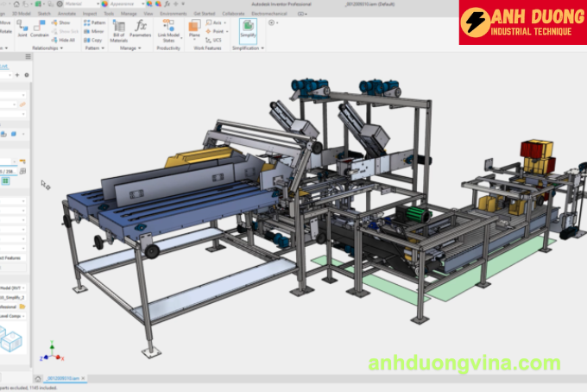Screen dimensions: 587x392
Task: Click the Mirror tool in Pattern panel
Action: pyautogui.click(x=95, y=31)
